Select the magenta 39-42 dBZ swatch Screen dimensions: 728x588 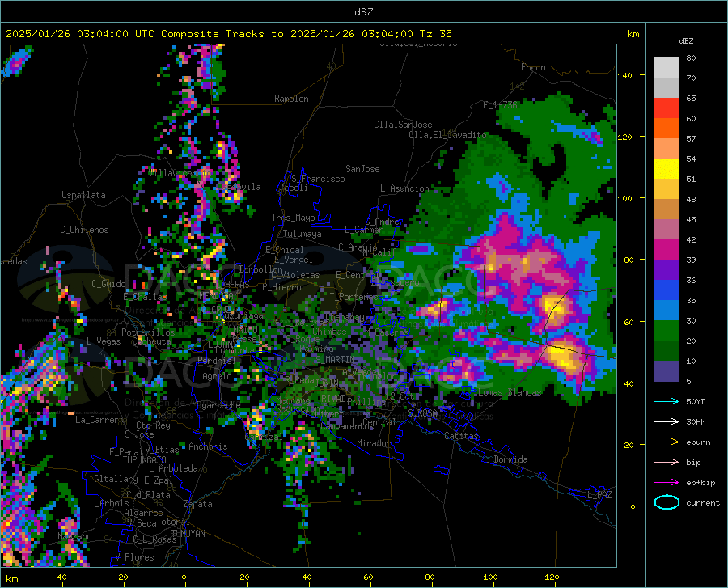pos(667,250)
